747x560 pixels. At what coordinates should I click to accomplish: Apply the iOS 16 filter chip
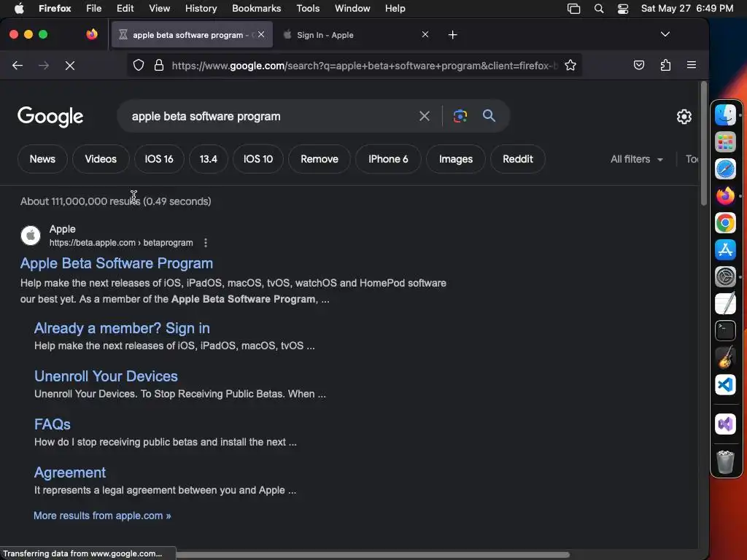tap(159, 159)
